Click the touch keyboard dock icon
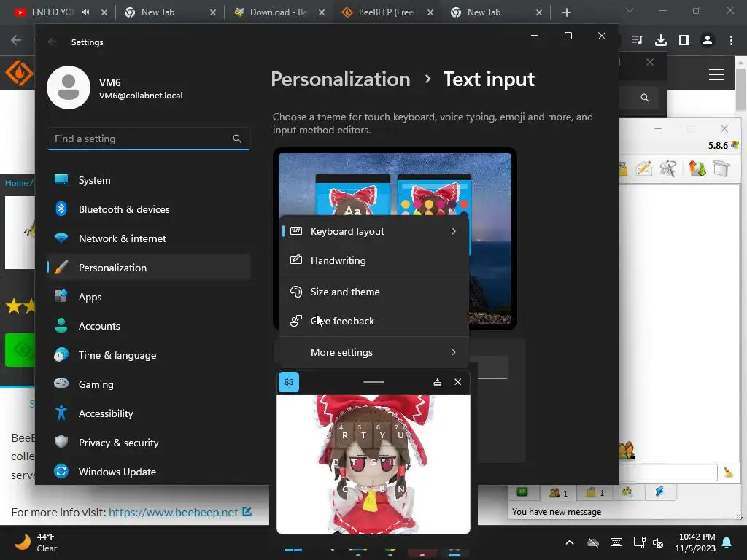Screen dimensions: 747x560 pos(437,382)
